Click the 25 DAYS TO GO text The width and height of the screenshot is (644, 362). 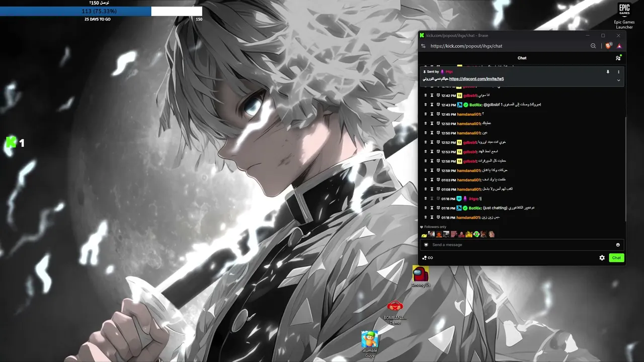[98, 19]
